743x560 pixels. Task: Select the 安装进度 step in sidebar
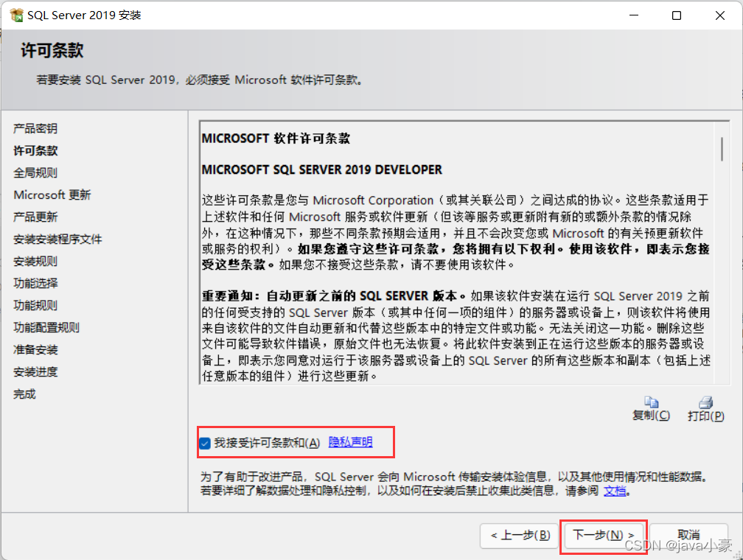[x=35, y=372]
